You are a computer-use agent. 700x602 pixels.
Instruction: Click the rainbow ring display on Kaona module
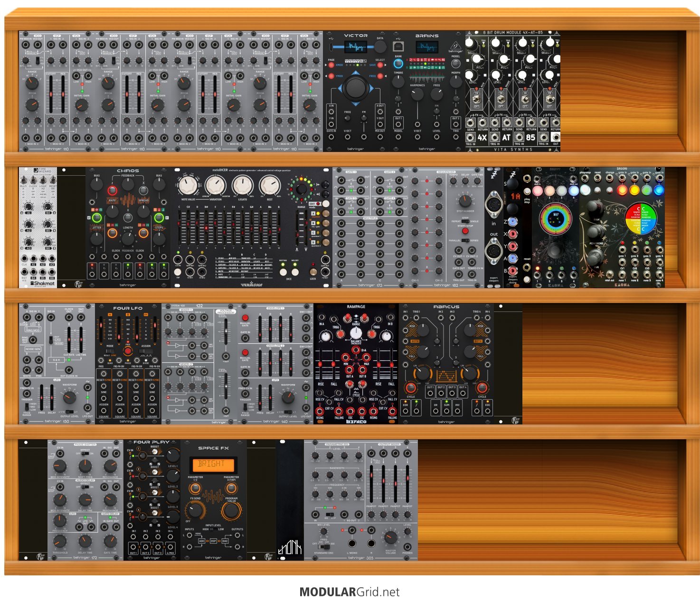556,219
